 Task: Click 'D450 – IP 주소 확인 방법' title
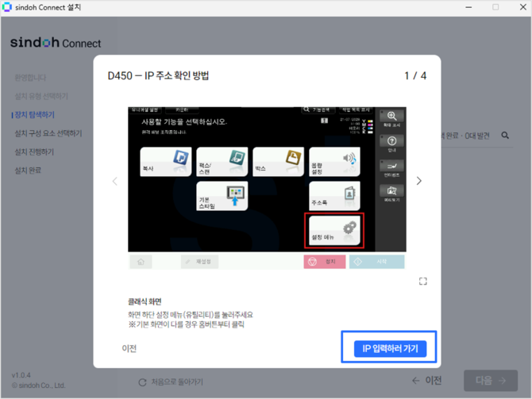(x=158, y=75)
